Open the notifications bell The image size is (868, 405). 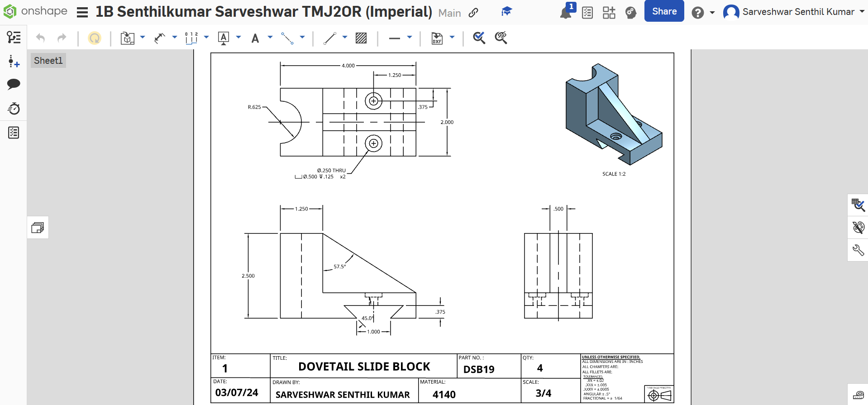click(566, 13)
